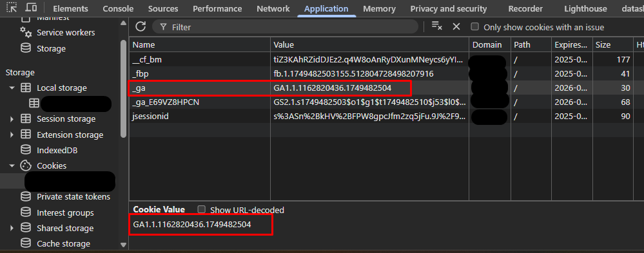The height and width of the screenshot is (253, 644).
Task: Click the cookie Filter input field
Action: (285, 27)
